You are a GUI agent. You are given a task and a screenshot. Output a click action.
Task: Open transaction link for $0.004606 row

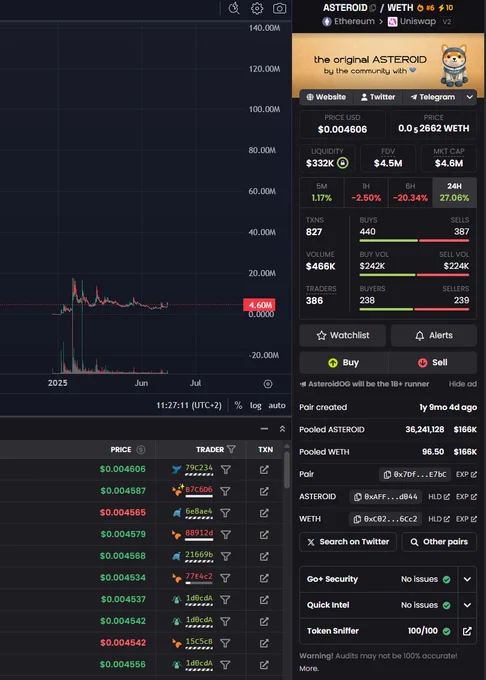pyautogui.click(x=264, y=470)
